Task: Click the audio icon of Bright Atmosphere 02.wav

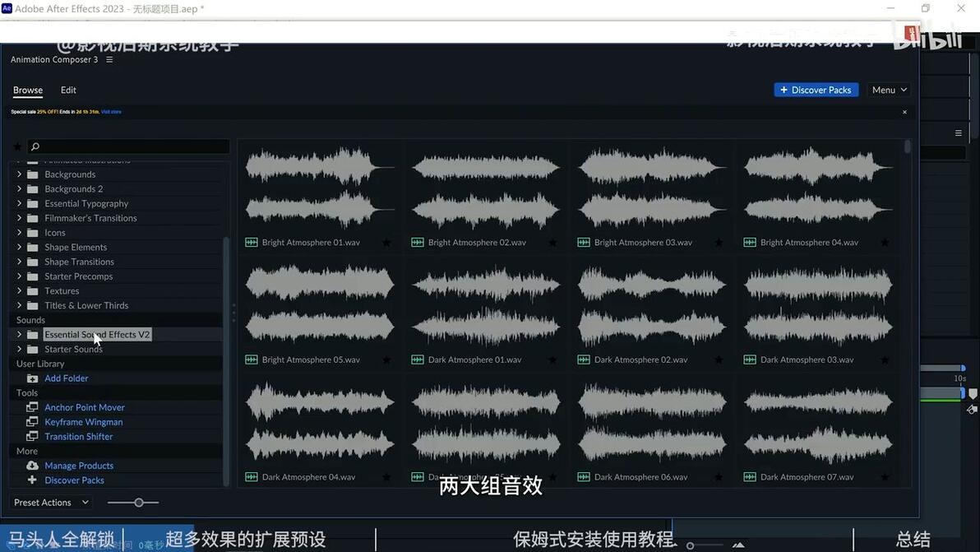Action: 418,243
